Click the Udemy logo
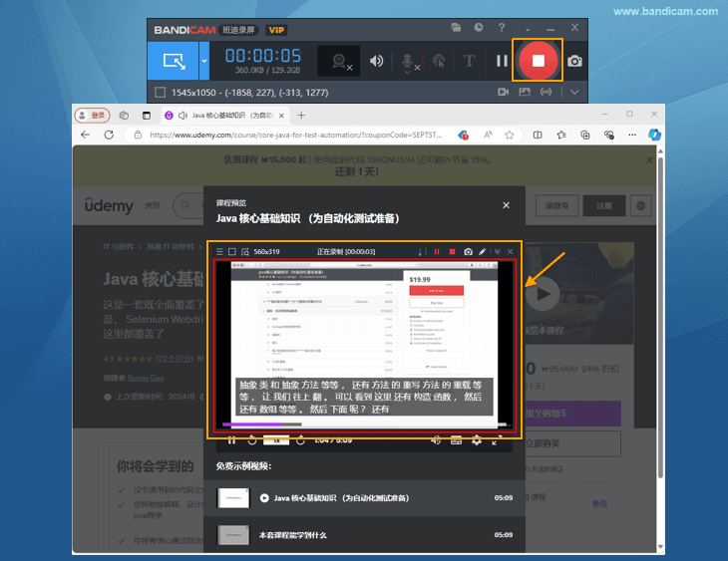The image size is (728, 561). coord(109,205)
